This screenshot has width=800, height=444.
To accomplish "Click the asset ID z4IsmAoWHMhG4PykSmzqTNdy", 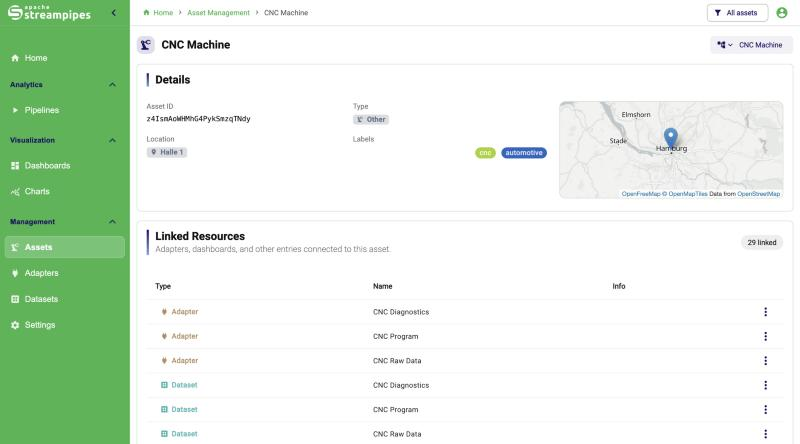I will click(x=198, y=119).
